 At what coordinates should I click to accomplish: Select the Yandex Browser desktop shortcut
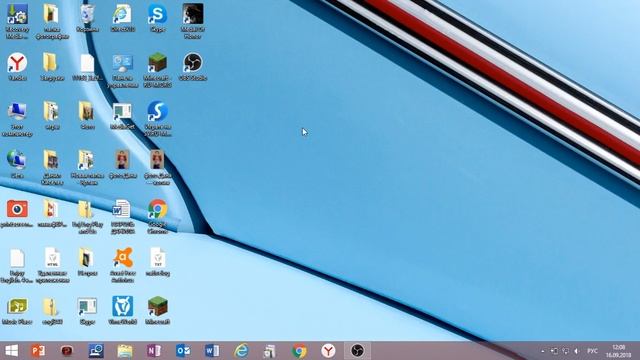pos(17,67)
